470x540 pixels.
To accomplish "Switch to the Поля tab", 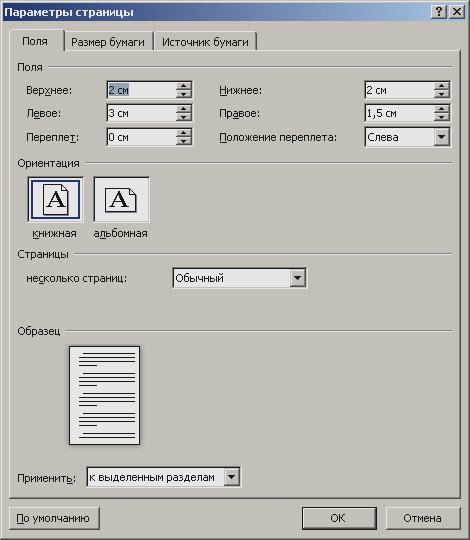I will tap(35, 41).
